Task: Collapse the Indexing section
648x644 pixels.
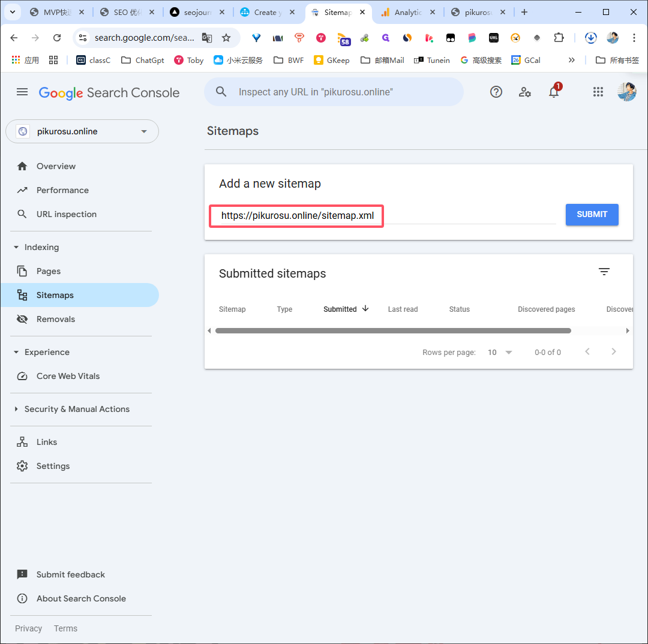Action: [x=16, y=247]
